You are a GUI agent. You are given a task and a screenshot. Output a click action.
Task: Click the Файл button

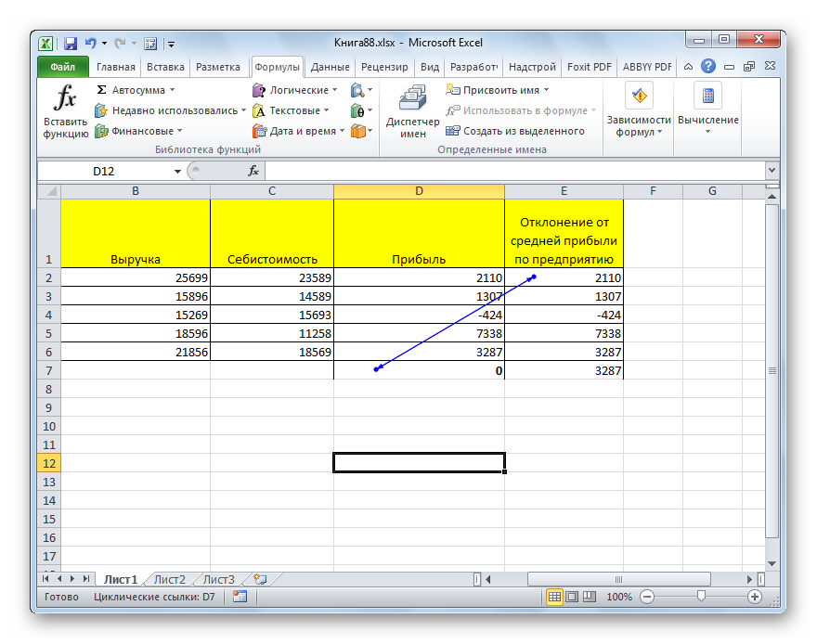pyautogui.click(x=63, y=67)
